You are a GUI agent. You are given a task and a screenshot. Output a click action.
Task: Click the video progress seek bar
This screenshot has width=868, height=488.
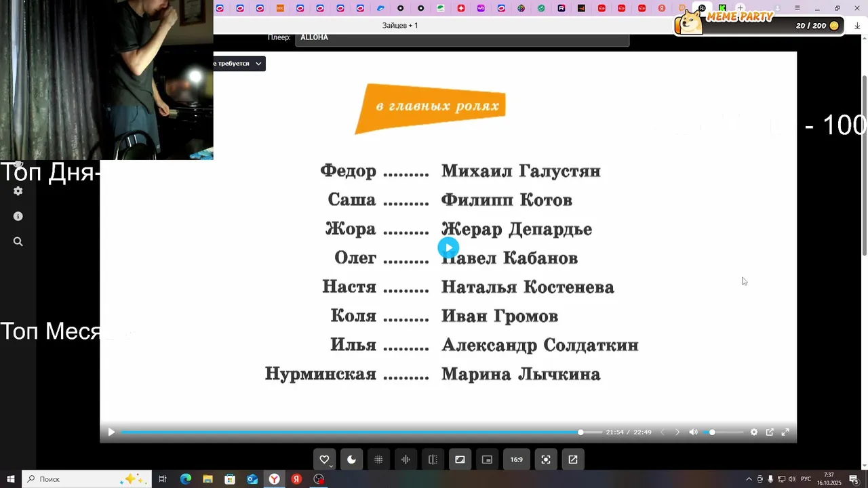361,432
